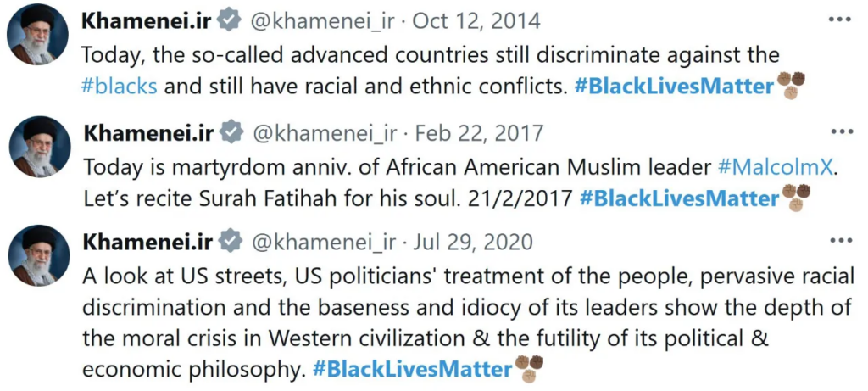Click the raised fists emoji in the 2014 tweet
868x391 pixels.
coord(792,85)
